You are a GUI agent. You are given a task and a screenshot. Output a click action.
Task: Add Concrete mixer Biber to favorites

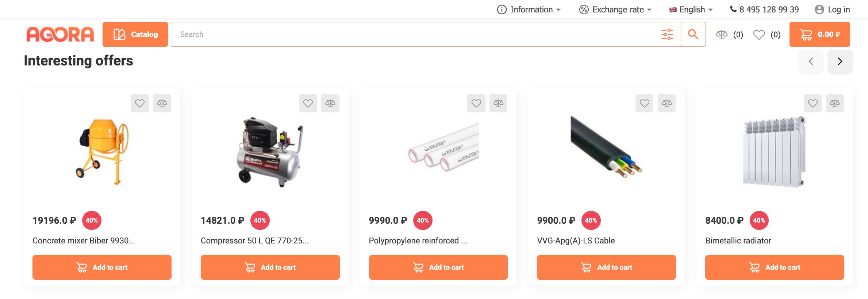[140, 103]
